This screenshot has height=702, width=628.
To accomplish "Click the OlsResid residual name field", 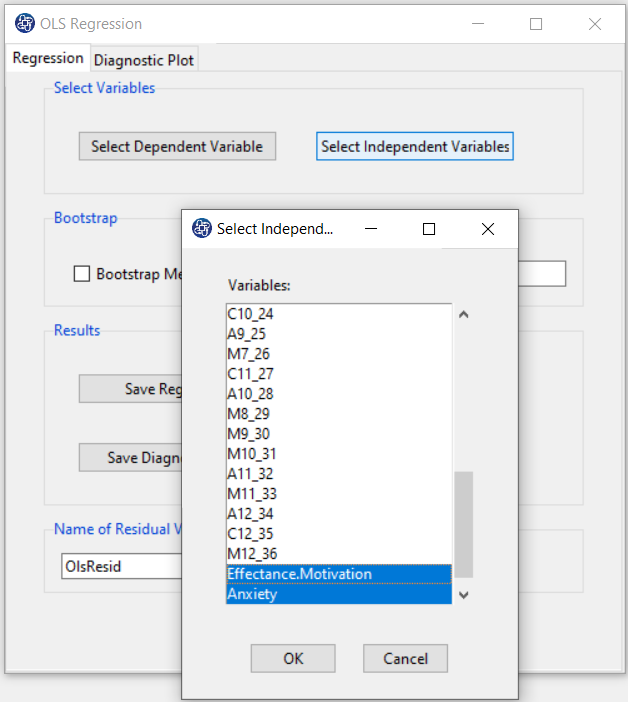I will [x=122, y=566].
